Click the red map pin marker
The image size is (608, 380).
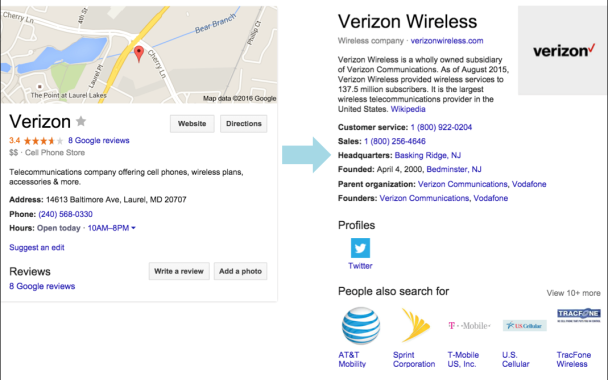(x=139, y=54)
